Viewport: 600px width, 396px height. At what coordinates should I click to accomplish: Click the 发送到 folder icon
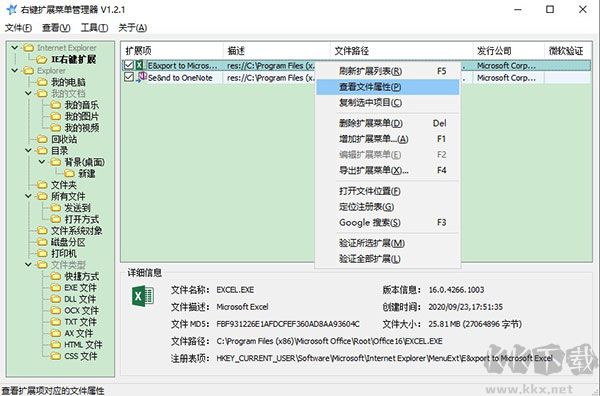click(55, 208)
